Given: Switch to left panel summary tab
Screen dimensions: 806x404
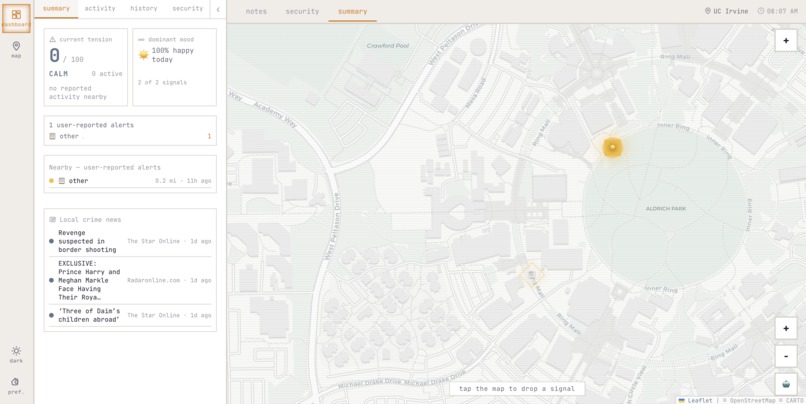Looking at the screenshot, I should [x=56, y=9].
